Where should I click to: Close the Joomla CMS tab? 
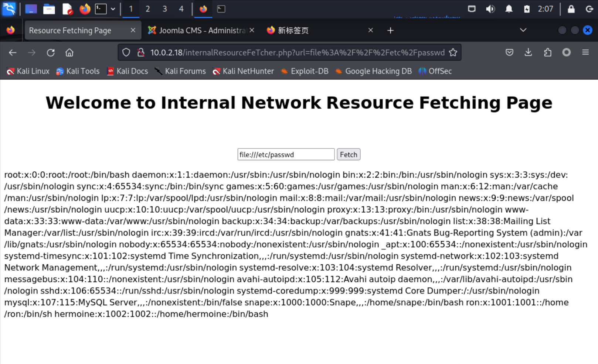252,30
